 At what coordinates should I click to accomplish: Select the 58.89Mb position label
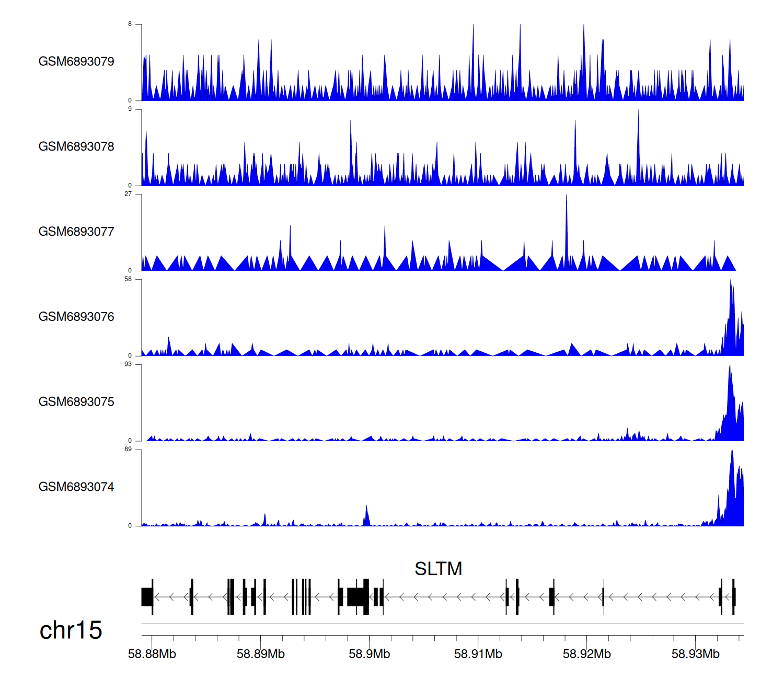[261, 654]
